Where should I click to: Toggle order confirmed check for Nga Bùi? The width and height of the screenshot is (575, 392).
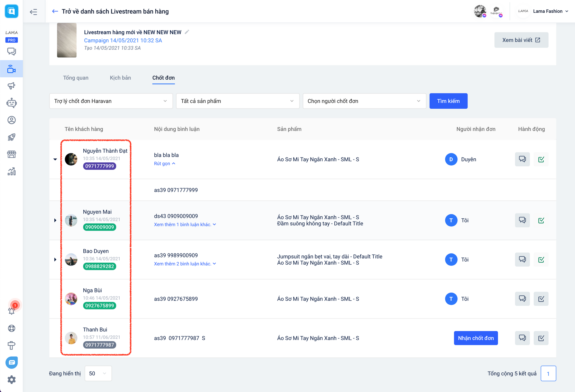tap(541, 299)
